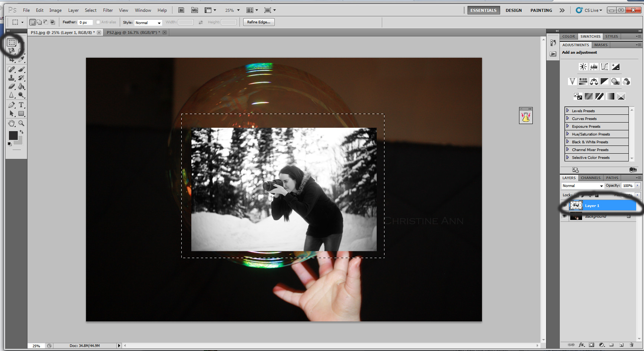Add a Levels adjustment
This screenshot has width=644, height=351.
(594, 67)
